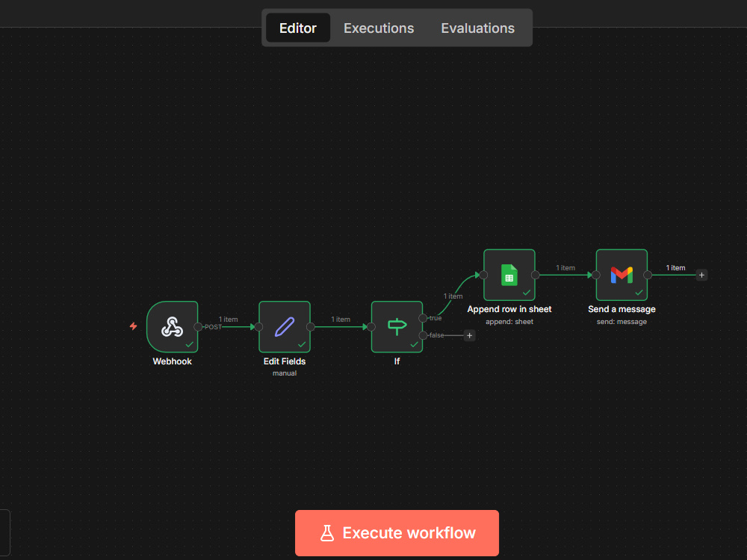
Task: Open the If signpost node
Action: pos(397,327)
